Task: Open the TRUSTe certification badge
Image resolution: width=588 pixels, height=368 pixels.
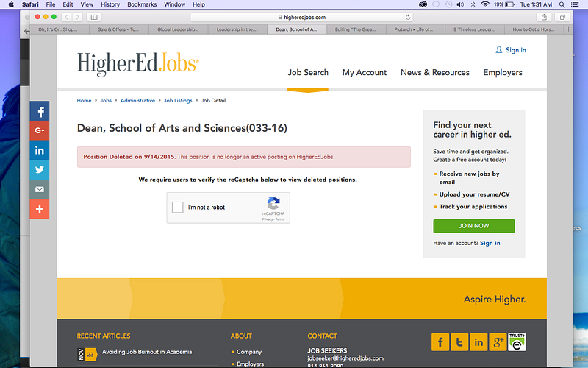Action: [517, 342]
